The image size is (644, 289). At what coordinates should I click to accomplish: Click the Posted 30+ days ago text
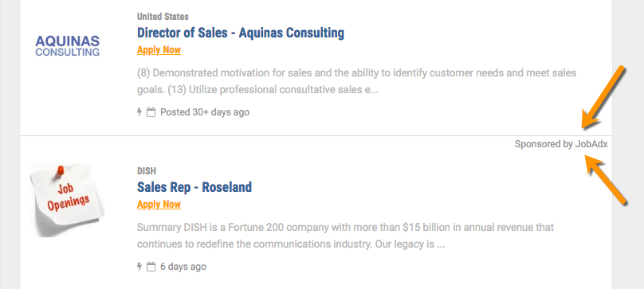point(205,112)
